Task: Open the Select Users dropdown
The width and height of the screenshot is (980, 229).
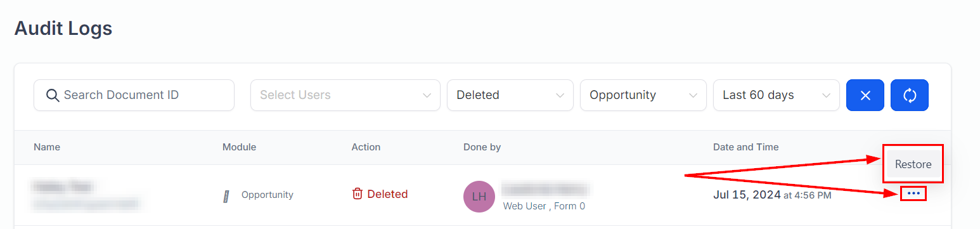Action: [345, 95]
